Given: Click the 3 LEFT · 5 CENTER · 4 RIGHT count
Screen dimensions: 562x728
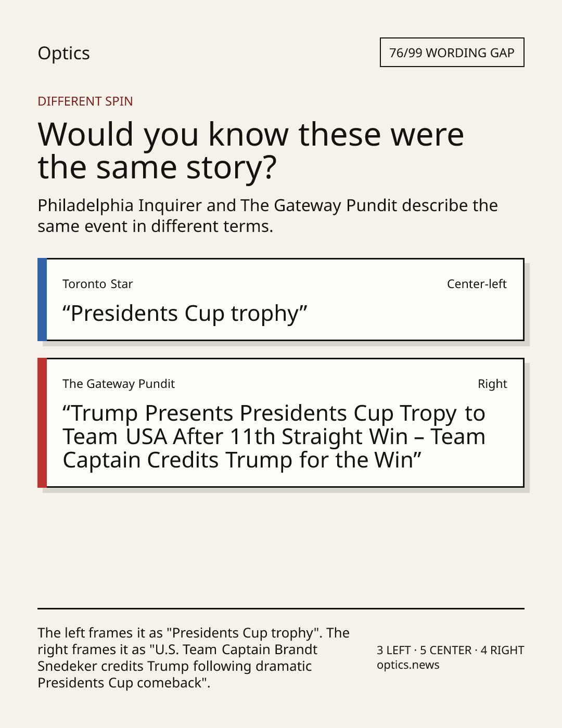Looking at the screenshot, I should tap(451, 650).
